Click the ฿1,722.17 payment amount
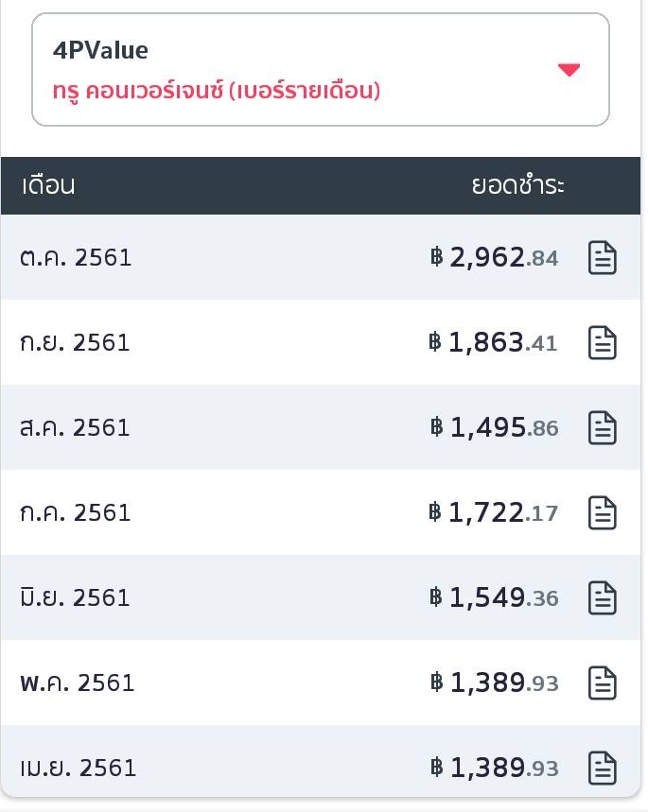648x812 pixels. click(493, 512)
